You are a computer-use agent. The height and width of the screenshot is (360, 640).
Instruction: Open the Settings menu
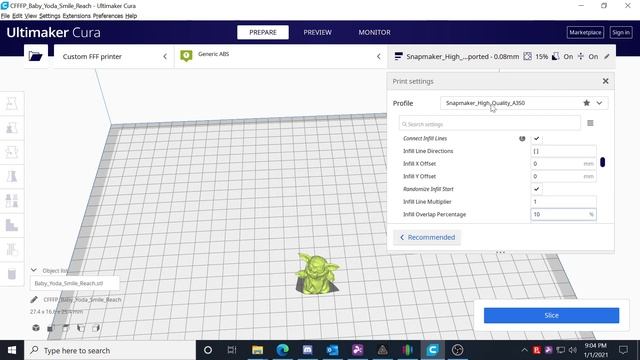pyautogui.click(x=50, y=16)
